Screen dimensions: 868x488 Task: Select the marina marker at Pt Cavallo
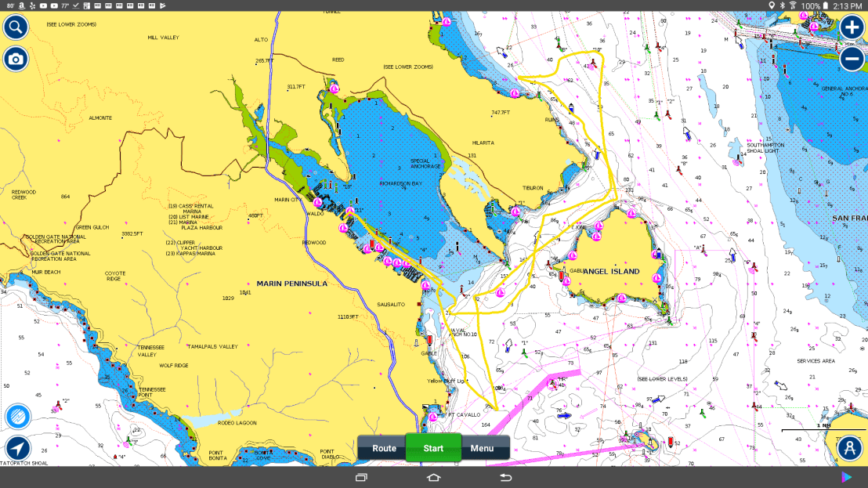click(432, 418)
